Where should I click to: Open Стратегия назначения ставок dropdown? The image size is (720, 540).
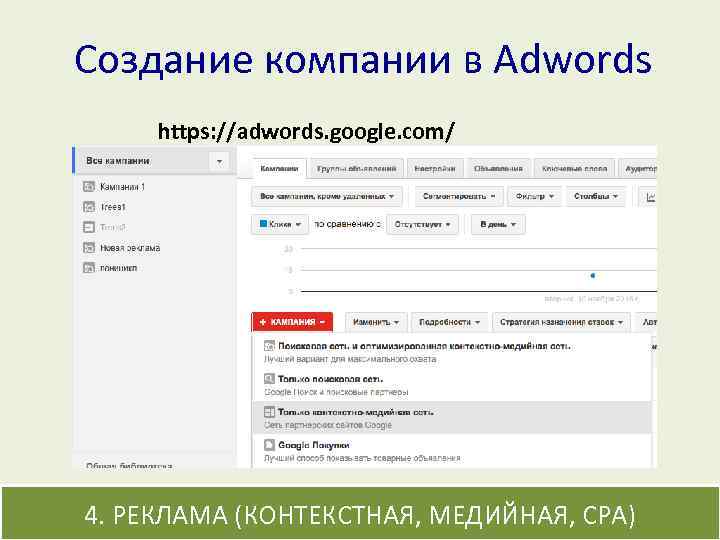tap(561, 322)
